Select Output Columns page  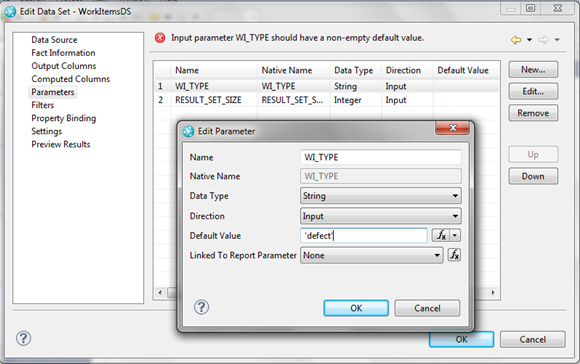pos(64,66)
